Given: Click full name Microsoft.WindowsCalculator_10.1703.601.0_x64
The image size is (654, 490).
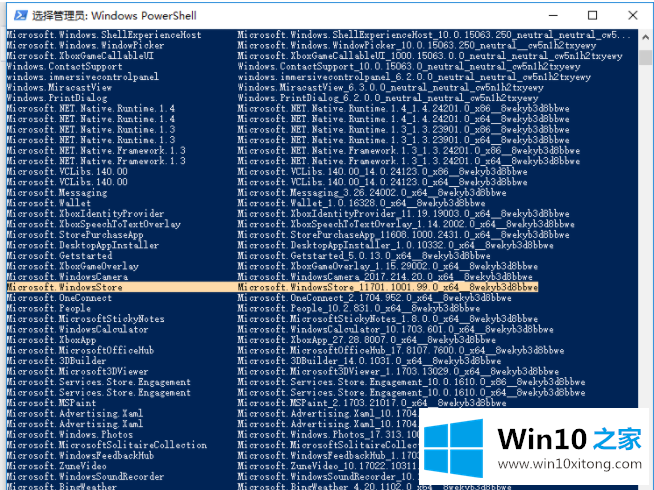Looking at the screenshot, I should point(395,329).
